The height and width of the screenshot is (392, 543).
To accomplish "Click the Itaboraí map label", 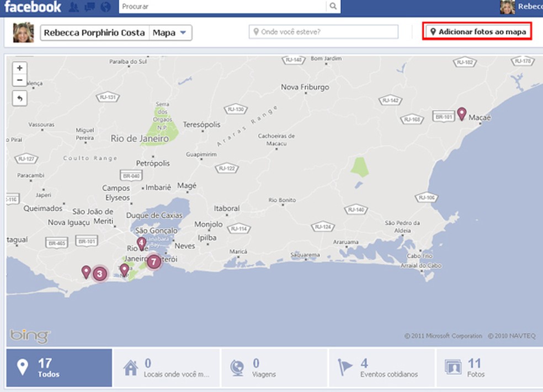I will point(226,208).
